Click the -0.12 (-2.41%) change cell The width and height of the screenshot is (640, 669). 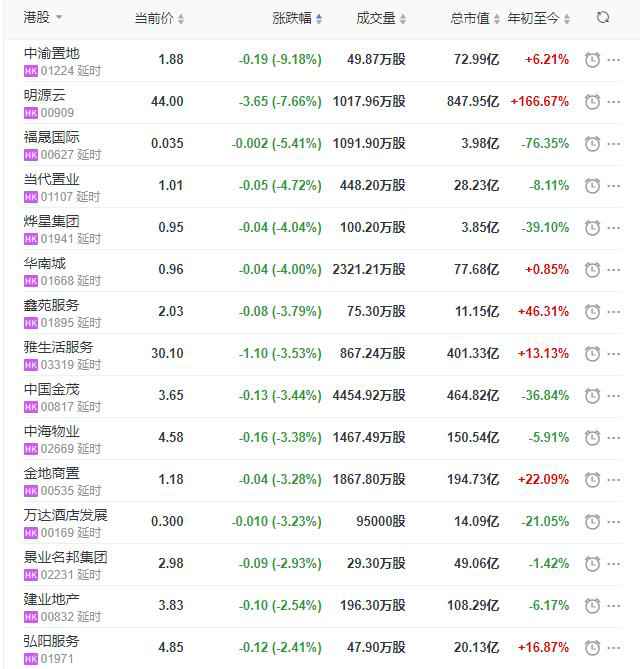280,647
